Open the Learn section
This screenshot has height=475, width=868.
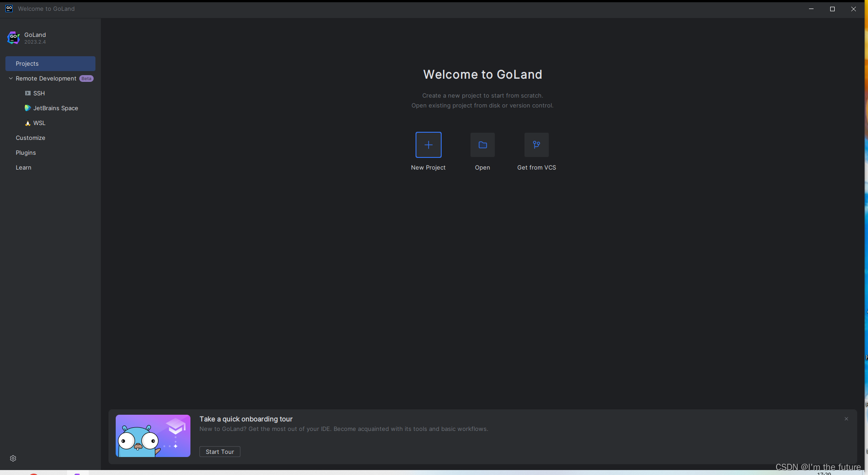click(x=23, y=167)
